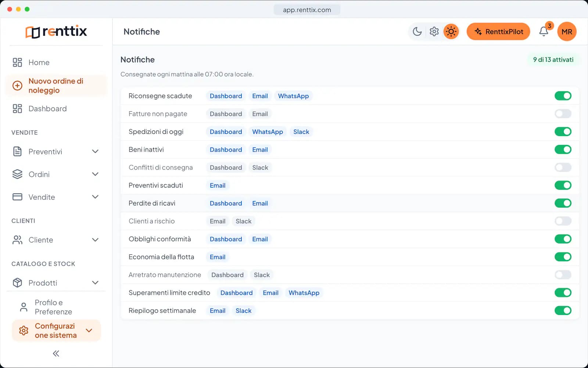Image resolution: width=588 pixels, height=368 pixels.
Task: Expand the Prodotti submenu chevron
Action: pos(95,283)
